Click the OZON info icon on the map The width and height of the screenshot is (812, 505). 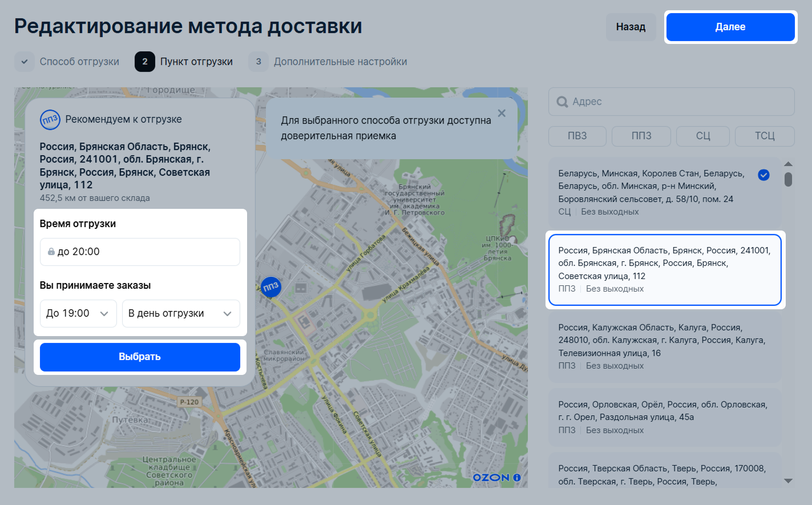(517, 478)
